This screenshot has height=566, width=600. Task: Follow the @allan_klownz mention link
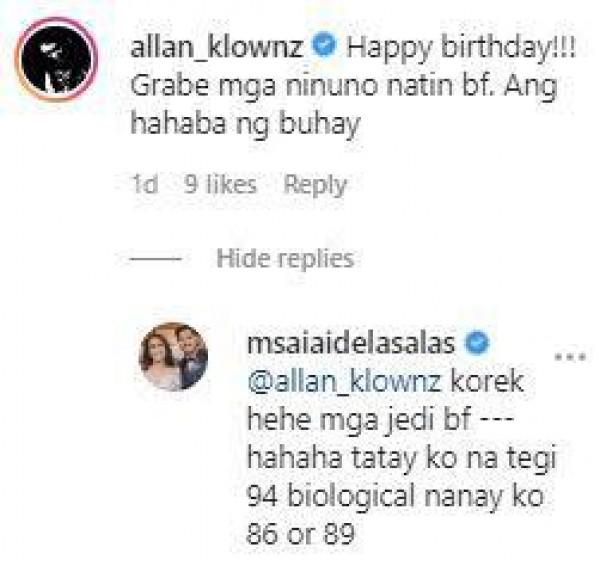point(344,381)
